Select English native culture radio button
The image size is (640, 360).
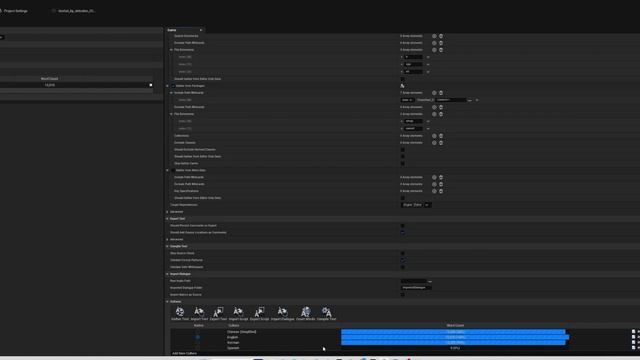click(x=198, y=337)
